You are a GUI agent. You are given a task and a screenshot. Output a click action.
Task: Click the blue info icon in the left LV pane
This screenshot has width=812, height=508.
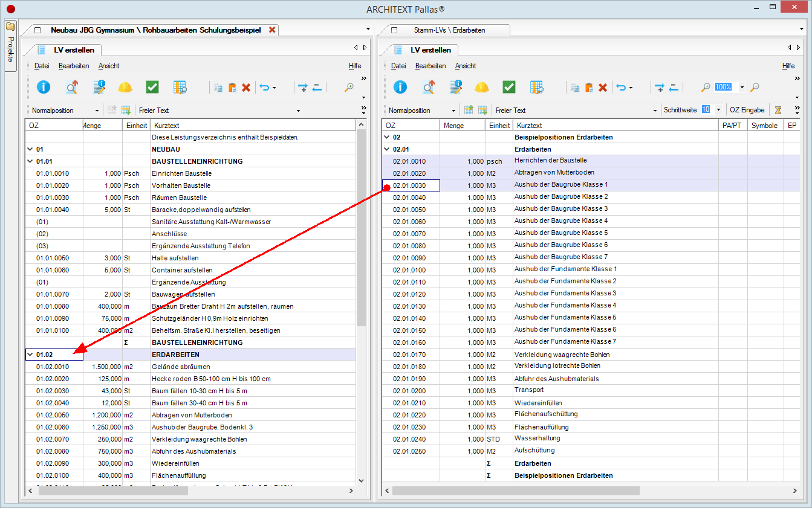click(44, 87)
